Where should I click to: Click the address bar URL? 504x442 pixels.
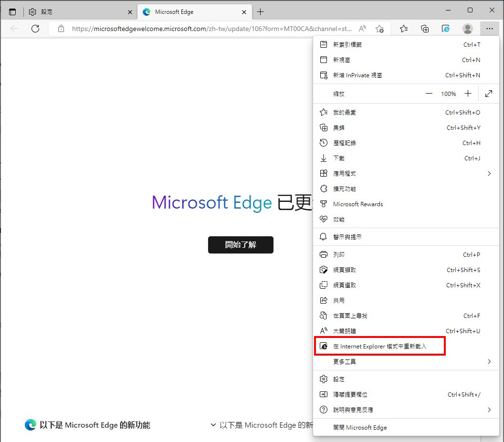(x=211, y=29)
